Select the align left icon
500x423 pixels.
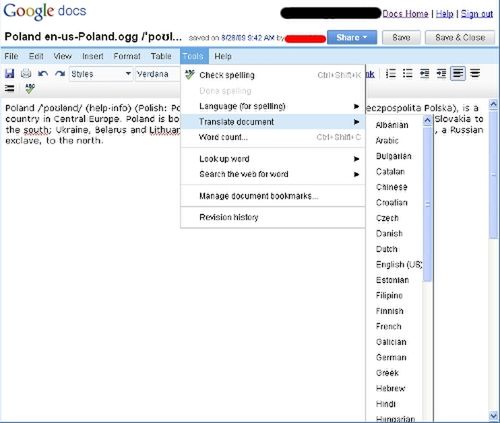458,73
